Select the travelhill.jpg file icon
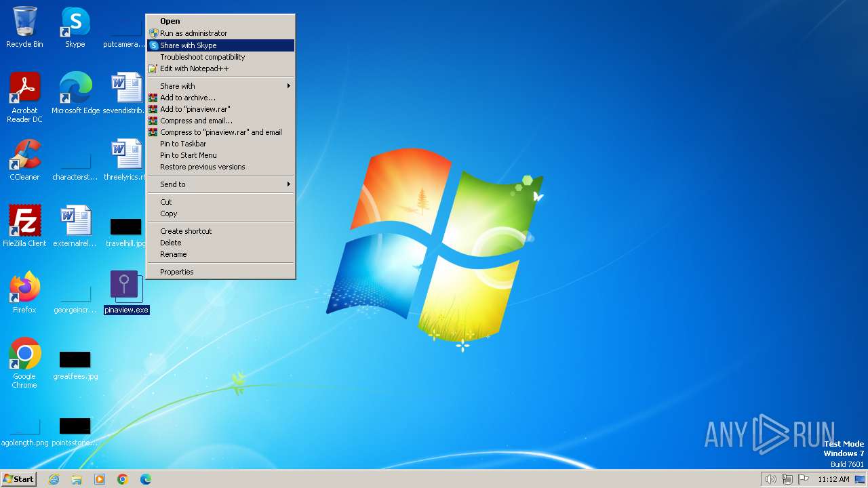 click(125, 232)
